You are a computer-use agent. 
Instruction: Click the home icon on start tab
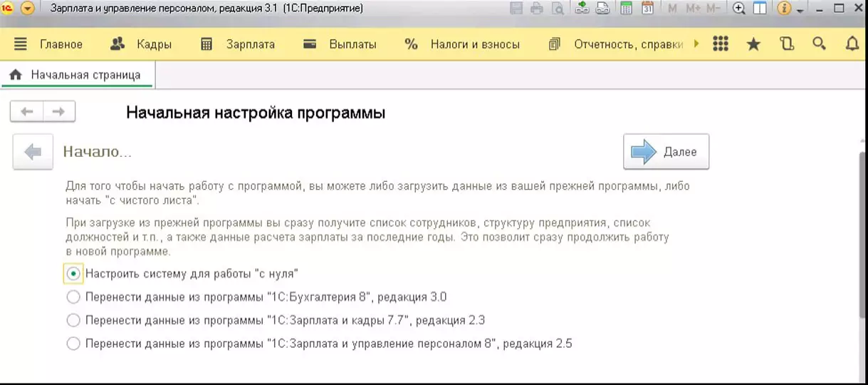pos(16,75)
